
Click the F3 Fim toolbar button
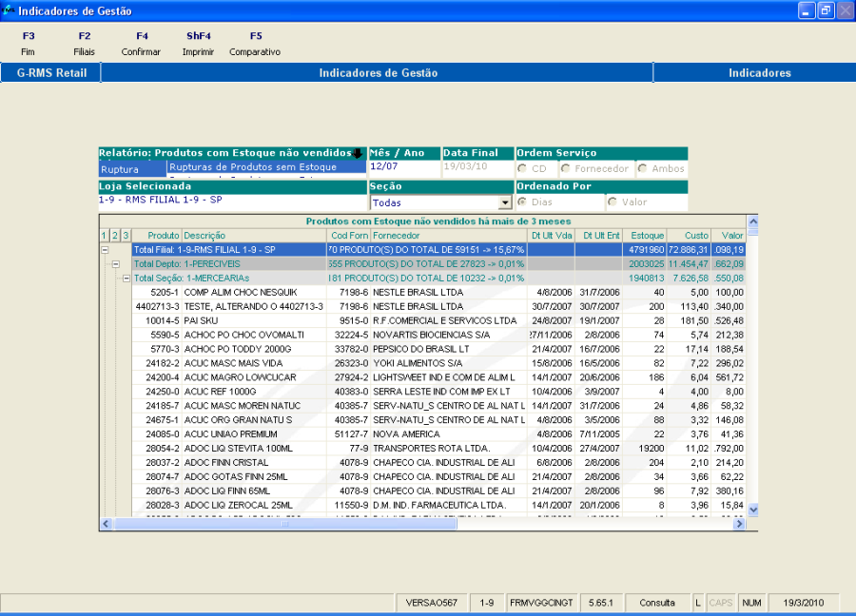[28, 44]
